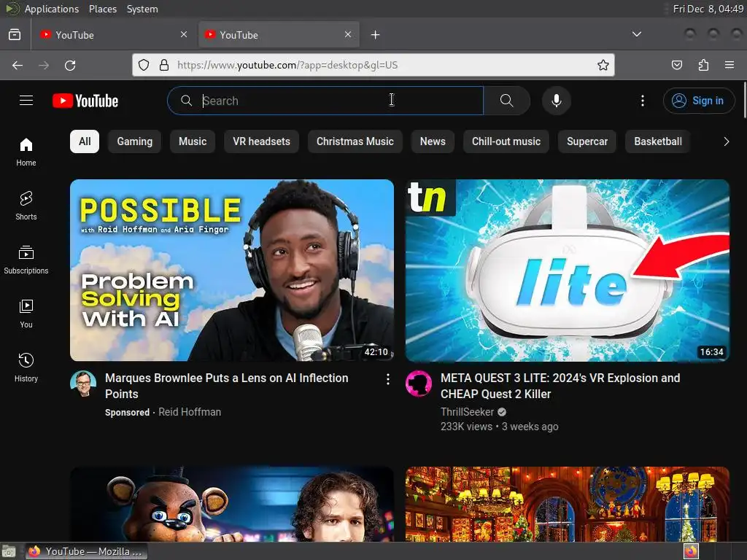Image resolution: width=747 pixels, height=560 pixels.
Task: Show site tracking protection shield
Action: (x=144, y=65)
